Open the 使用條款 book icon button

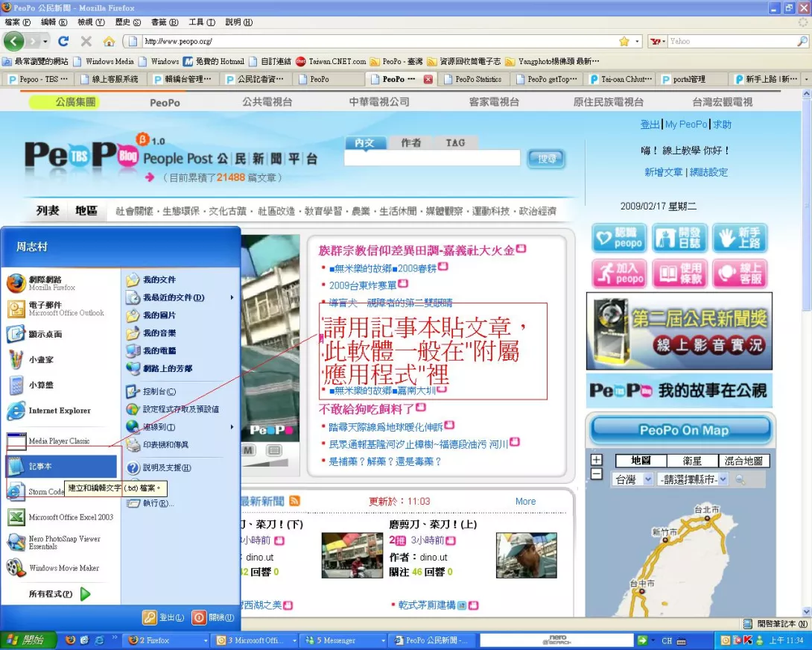coord(679,273)
